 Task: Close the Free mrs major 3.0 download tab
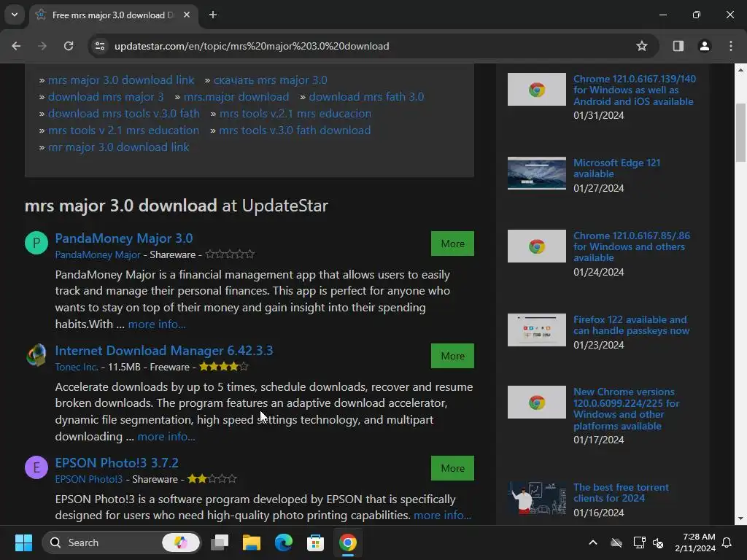click(x=187, y=15)
